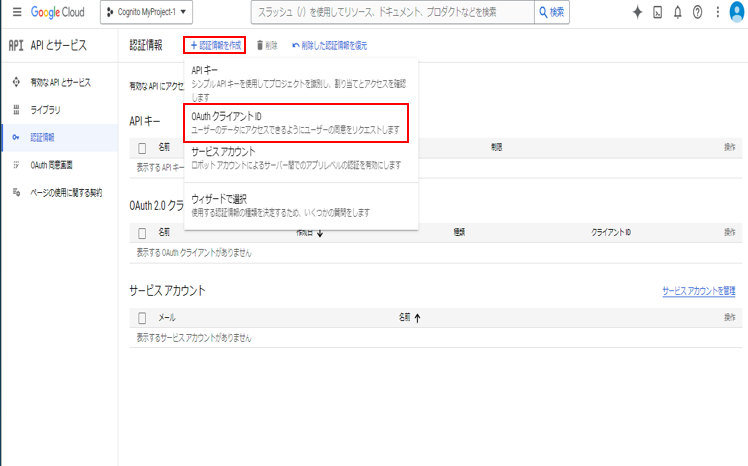The width and height of the screenshot is (748, 466).
Task: Sort service accounts by 名前 up arrow
Action: point(417,318)
